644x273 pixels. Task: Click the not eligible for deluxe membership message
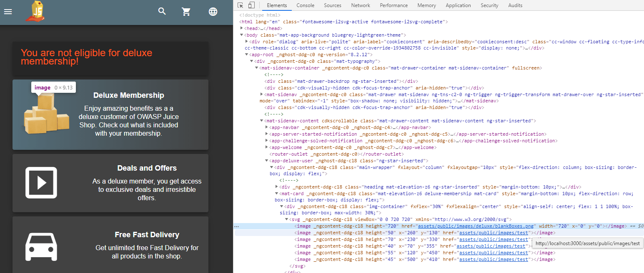[x=86, y=57]
